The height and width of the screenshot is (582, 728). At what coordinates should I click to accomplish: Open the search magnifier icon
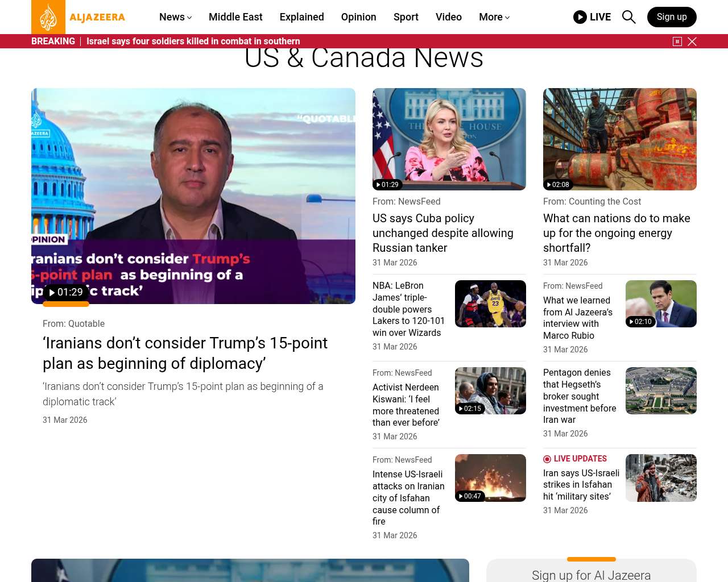pos(628,17)
